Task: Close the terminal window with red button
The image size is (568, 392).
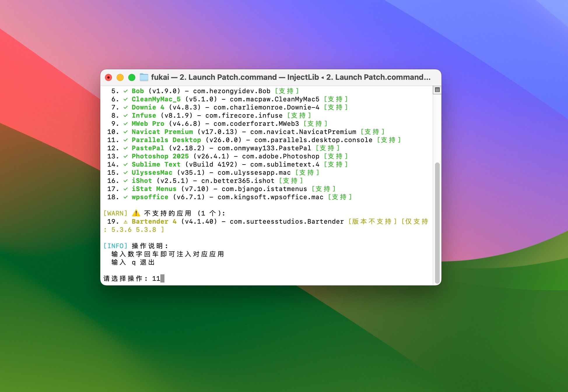Action: pyautogui.click(x=108, y=77)
